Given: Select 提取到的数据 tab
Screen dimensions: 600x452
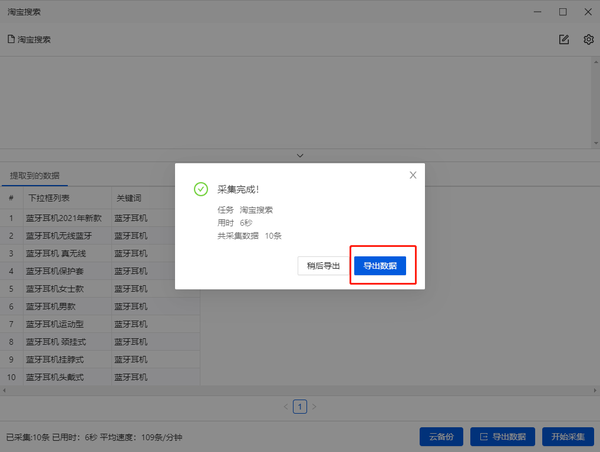Looking at the screenshot, I should pyautogui.click(x=34, y=176).
